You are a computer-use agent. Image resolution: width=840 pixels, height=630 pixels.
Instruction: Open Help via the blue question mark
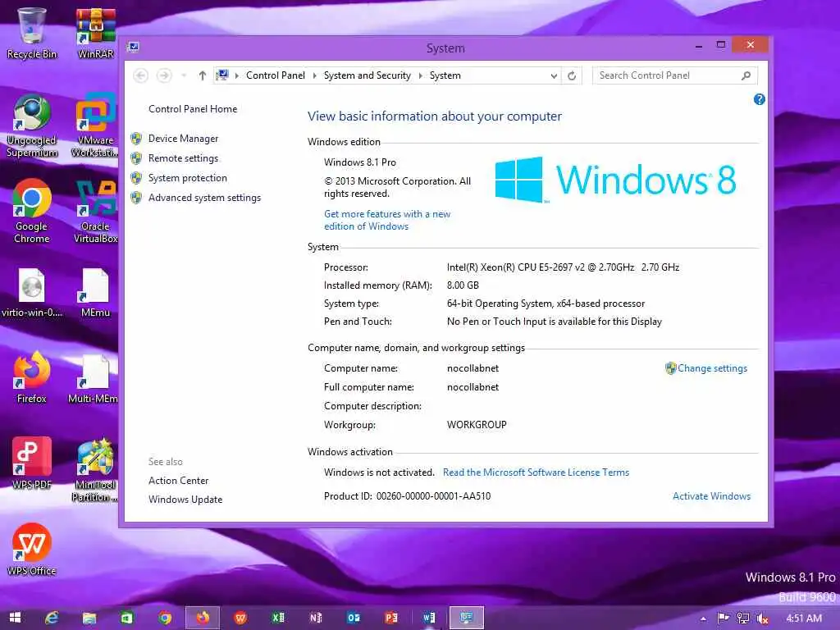(759, 99)
